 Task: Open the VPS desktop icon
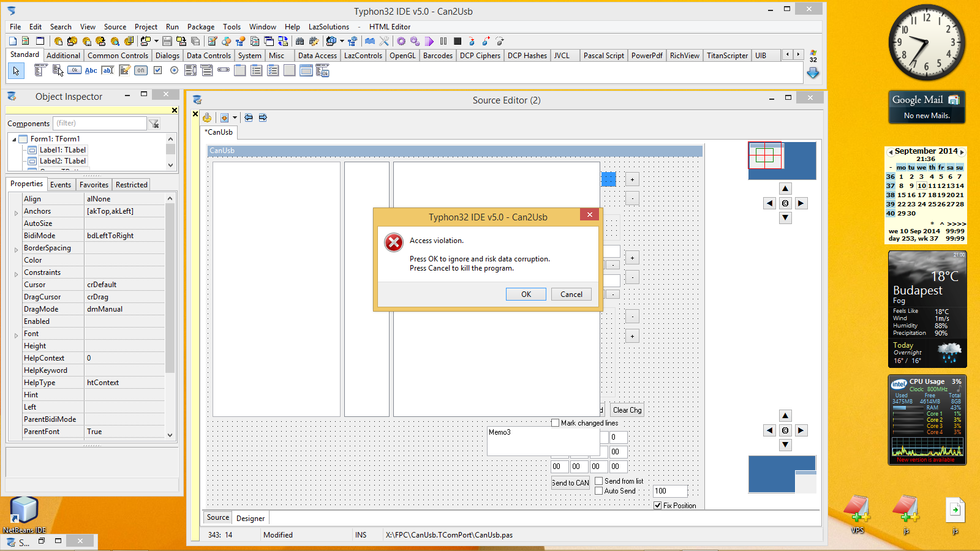pos(857,514)
